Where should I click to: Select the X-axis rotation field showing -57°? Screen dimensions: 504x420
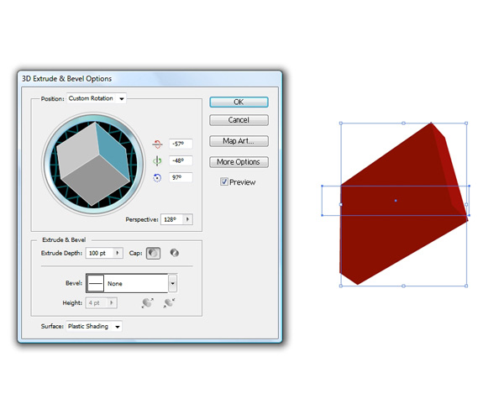tap(181, 144)
